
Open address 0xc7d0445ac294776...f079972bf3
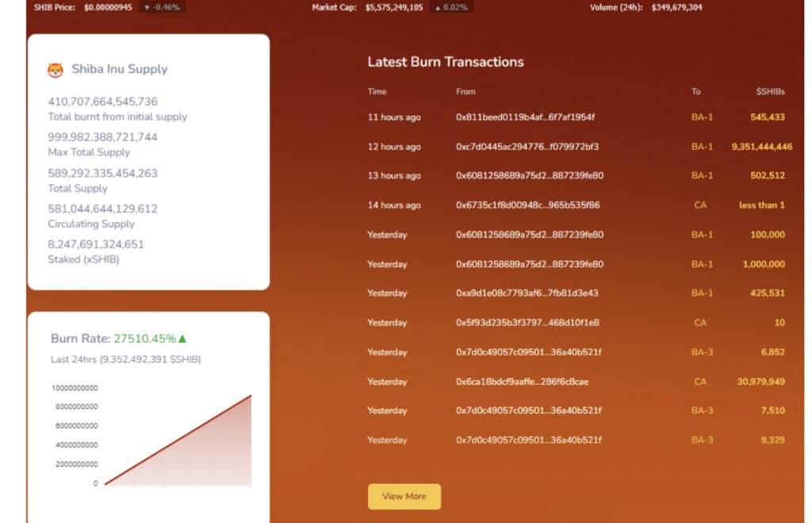pos(527,147)
